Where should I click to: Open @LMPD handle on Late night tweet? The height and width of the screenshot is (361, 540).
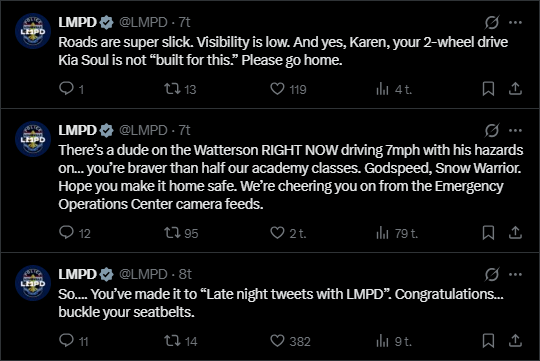coord(143,275)
